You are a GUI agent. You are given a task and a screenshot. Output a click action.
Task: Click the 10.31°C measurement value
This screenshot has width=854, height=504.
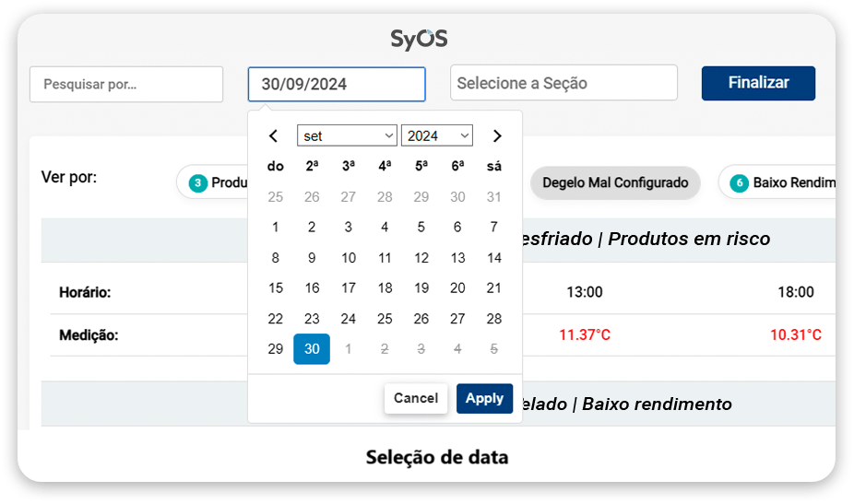796,334
